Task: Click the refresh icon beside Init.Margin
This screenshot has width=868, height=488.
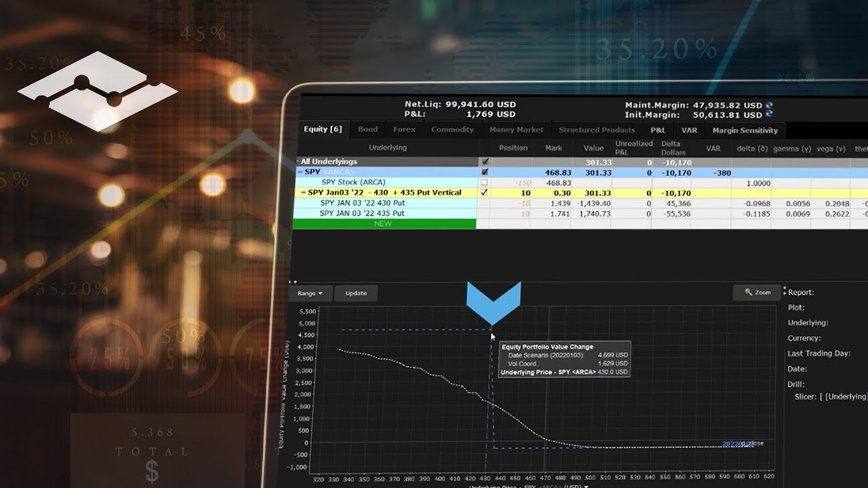Action: click(x=769, y=115)
